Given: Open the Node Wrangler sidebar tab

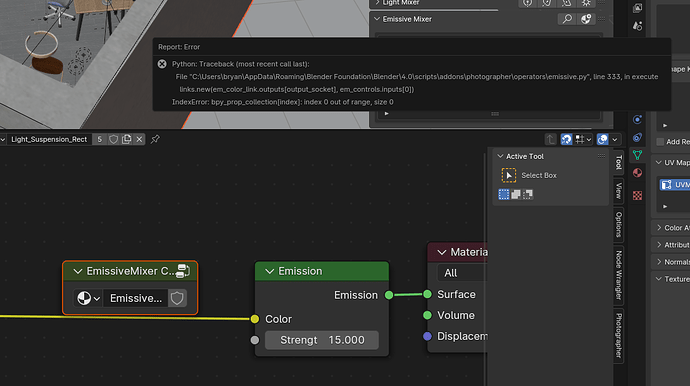Looking at the screenshot, I should (x=619, y=275).
